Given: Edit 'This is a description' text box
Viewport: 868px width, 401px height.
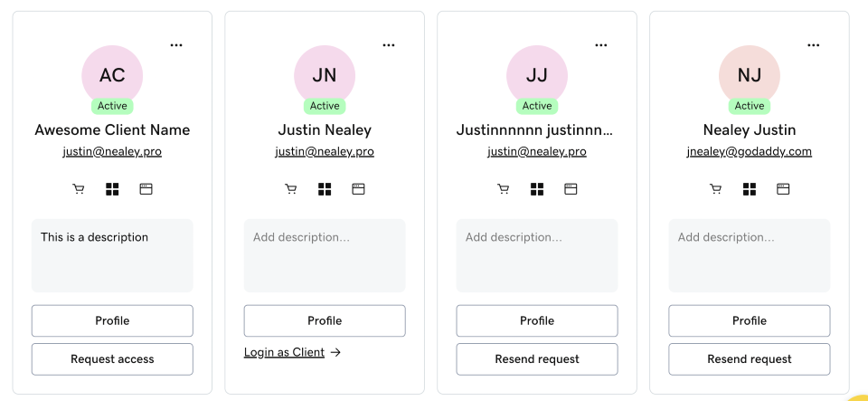Looking at the screenshot, I should point(112,256).
